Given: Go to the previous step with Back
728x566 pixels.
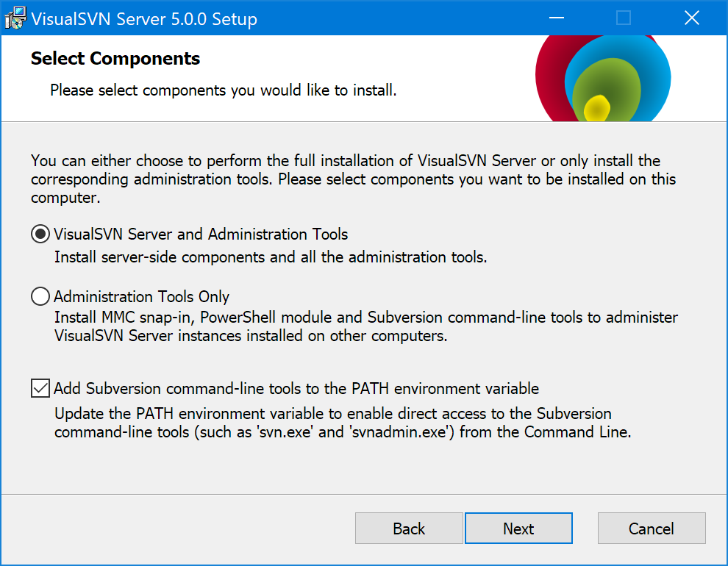Looking at the screenshot, I should 409,529.
